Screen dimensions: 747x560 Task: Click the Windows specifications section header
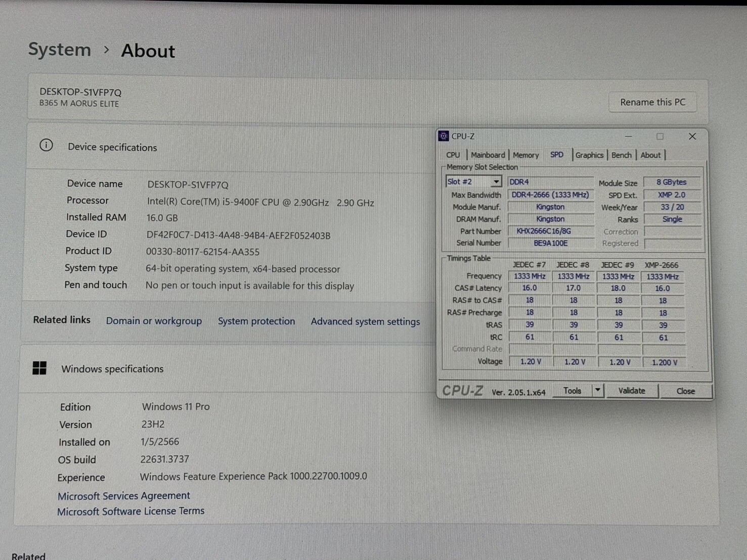tap(112, 369)
